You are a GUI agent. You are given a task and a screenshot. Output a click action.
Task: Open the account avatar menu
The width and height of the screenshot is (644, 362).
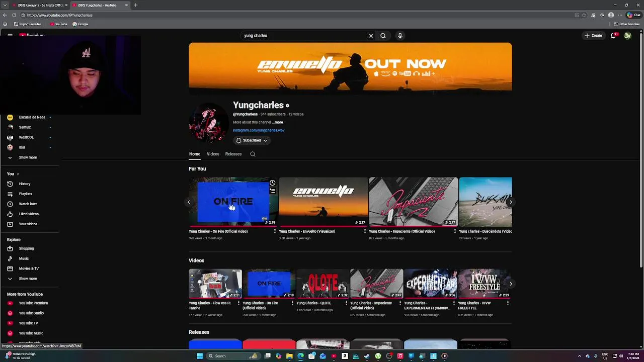pos(627,36)
